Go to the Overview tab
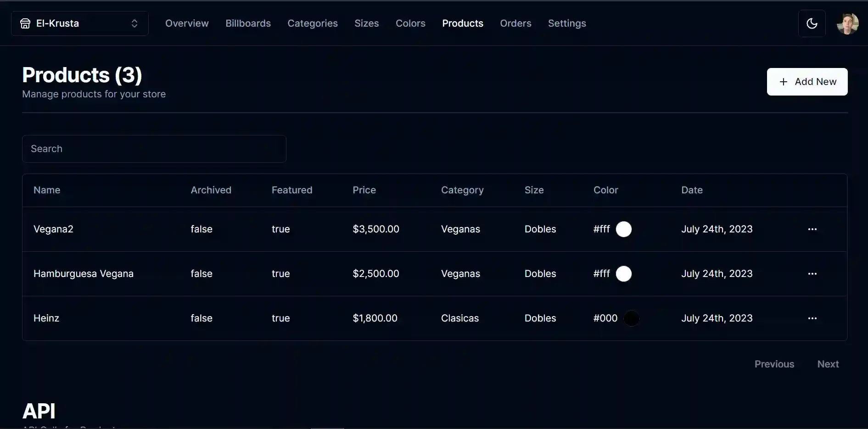The height and width of the screenshot is (429, 868). point(187,23)
